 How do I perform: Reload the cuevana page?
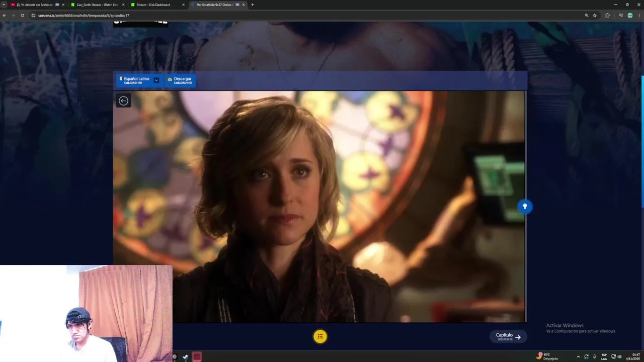pyautogui.click(x=22, y=16)
